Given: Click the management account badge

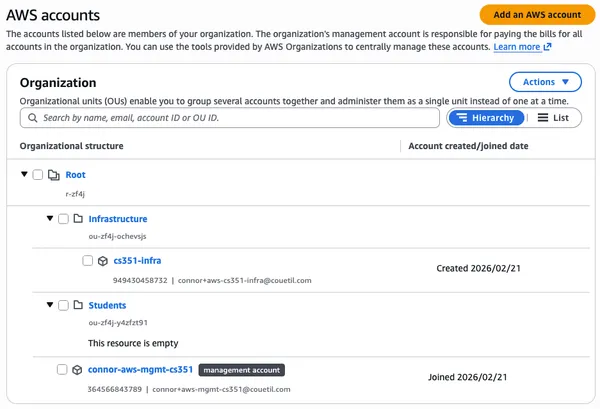Looking at the screenshot, I should point(241,370).
